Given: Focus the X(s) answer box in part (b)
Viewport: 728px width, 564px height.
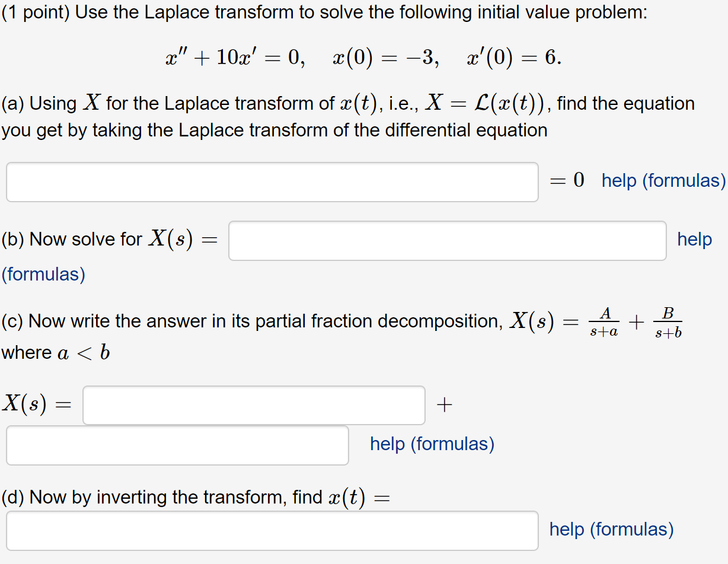Looking at the screenshot, I should (448, 241).
